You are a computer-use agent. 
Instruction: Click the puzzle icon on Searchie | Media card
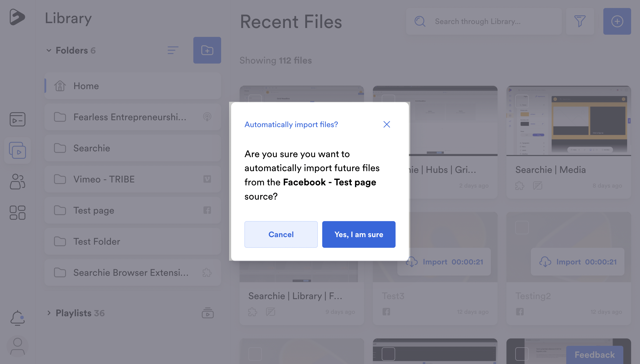point(520,186)
